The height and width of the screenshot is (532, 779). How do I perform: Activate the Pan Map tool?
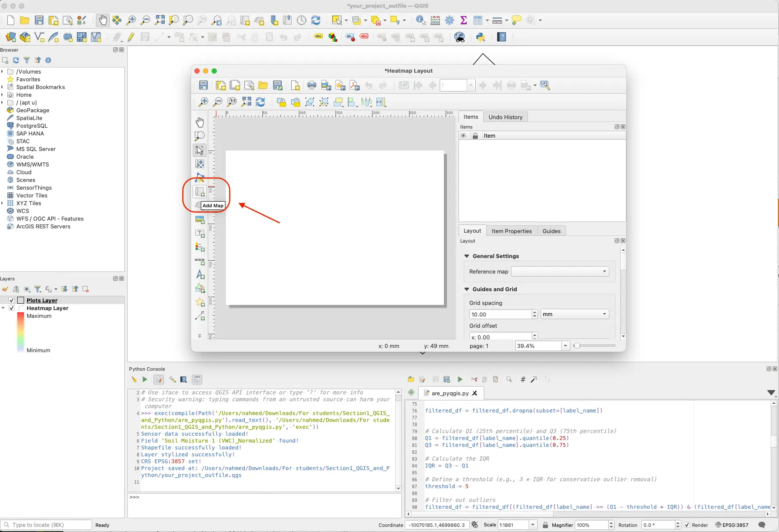point(103,20)
